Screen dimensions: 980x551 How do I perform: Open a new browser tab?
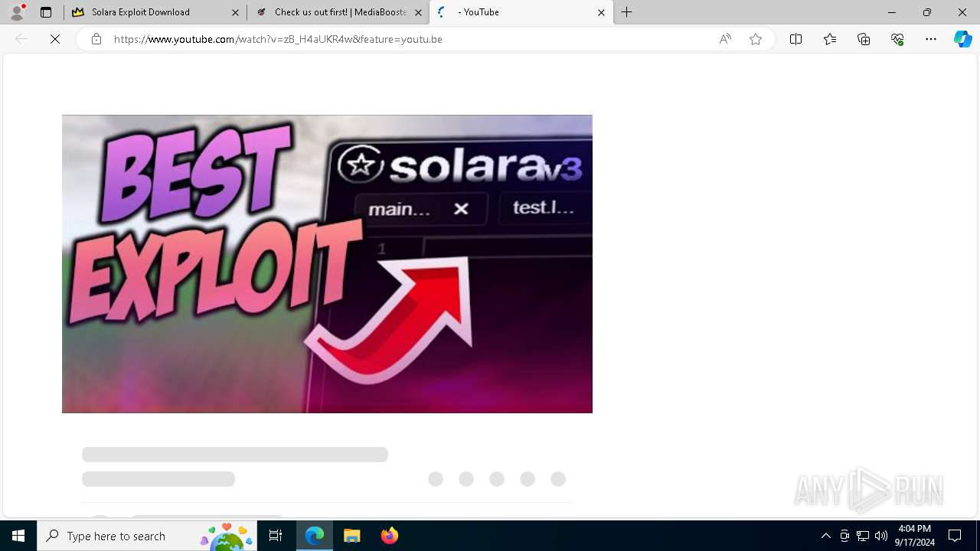627,12
